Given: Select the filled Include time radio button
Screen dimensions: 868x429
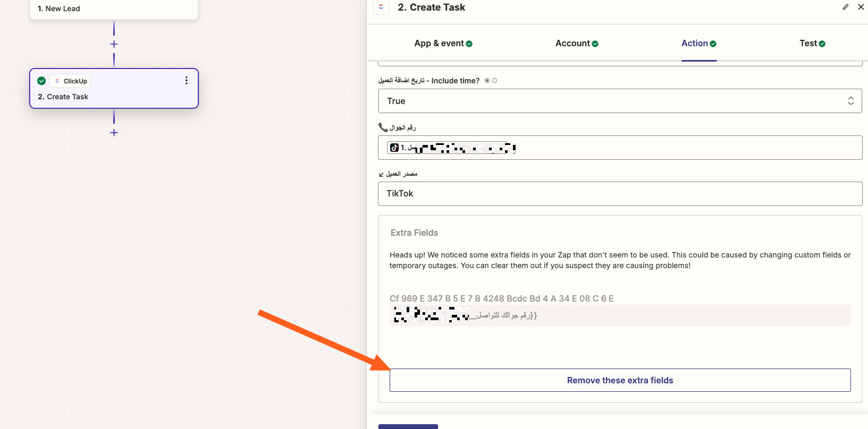Looking at the screenshot, I should pyautogui.click(x=487, y=81).
